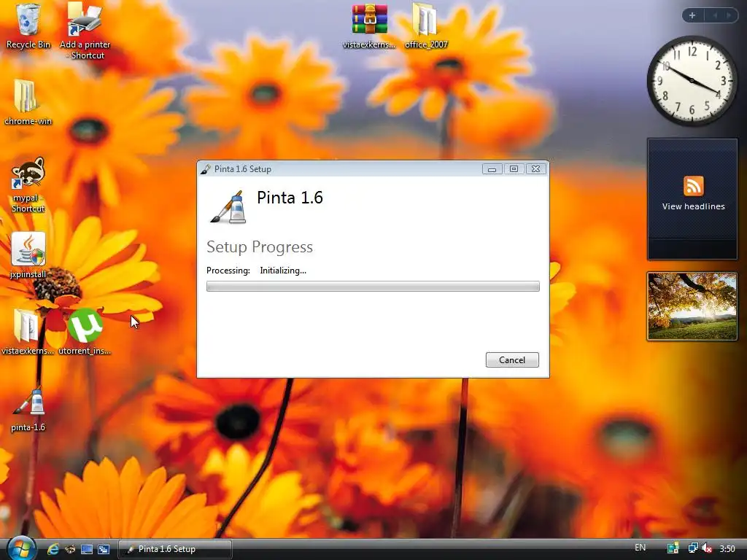Minimize the Pinta 1.6 Setup window

click(492, 169)
